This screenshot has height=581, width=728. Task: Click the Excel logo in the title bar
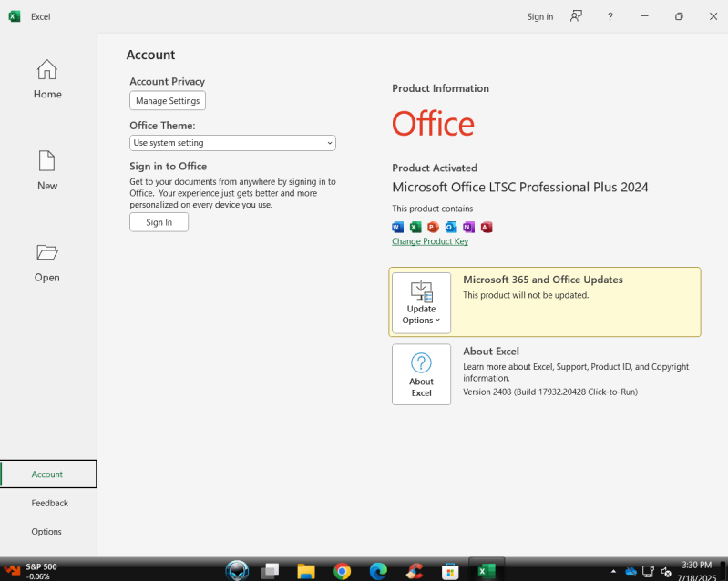pos(15,16)
